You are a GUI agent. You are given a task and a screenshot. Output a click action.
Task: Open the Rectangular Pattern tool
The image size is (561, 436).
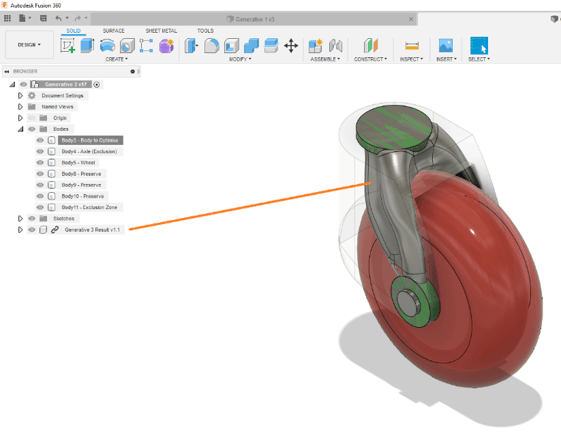(x=146, y=46)
